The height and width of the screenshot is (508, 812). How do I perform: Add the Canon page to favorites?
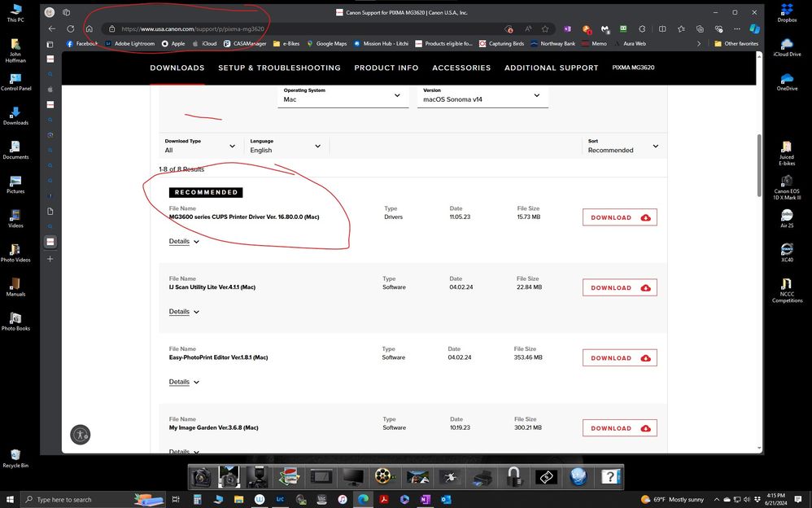point(545,28)
